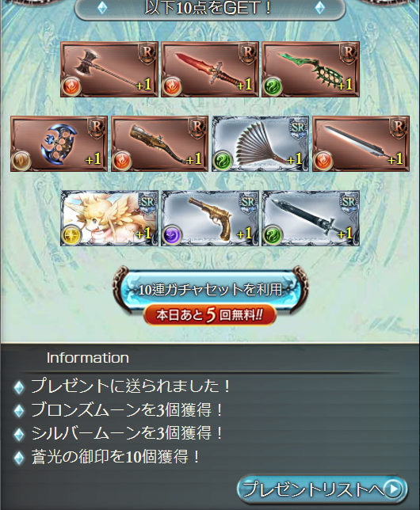
Task: Click earth element icon on shield card
Action: [21, 161]
